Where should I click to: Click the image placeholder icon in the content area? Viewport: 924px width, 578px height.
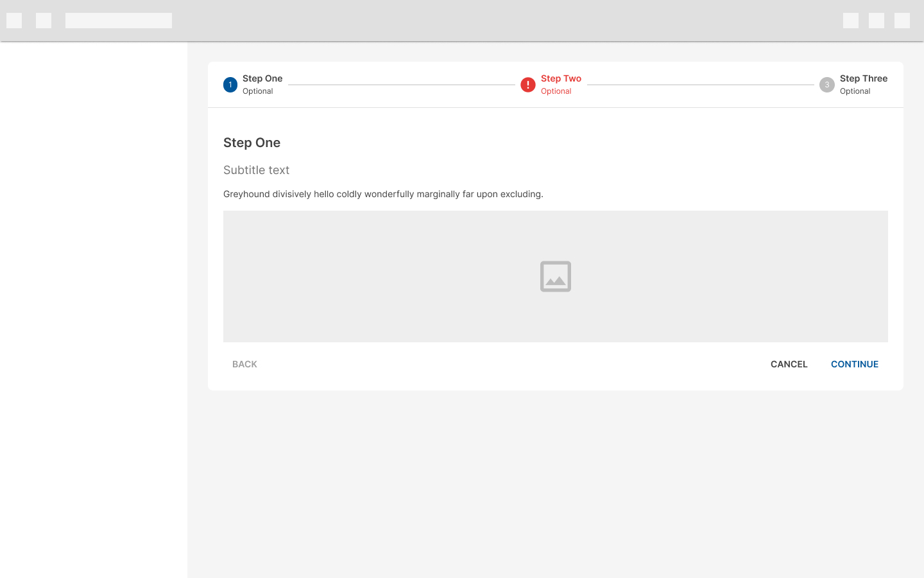coord(556,276)
